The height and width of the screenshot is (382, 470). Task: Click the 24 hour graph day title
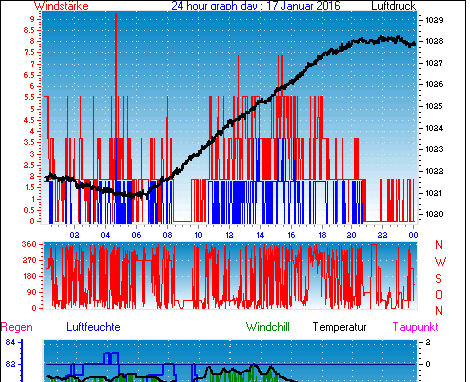(x=256, y=6)
